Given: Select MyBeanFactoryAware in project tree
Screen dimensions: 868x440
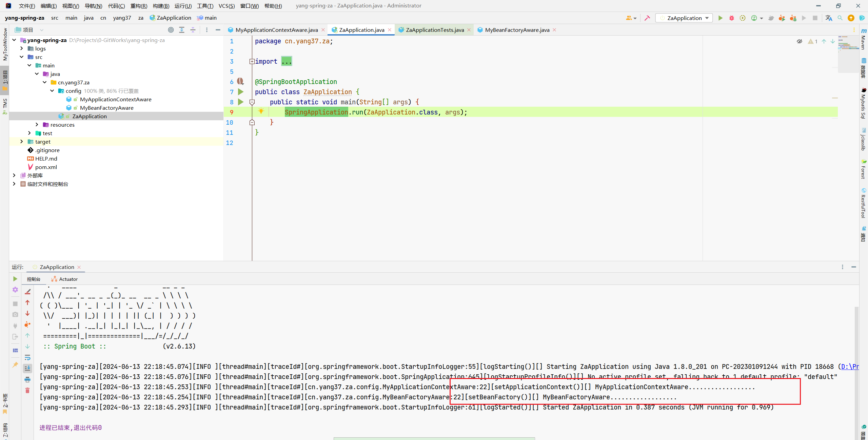Looking at the screenshot, I should coord(107,108).
